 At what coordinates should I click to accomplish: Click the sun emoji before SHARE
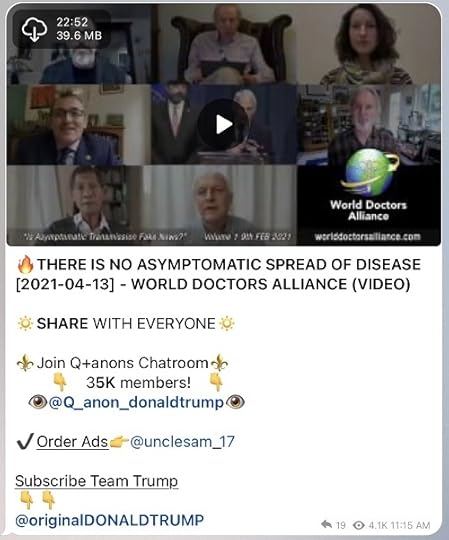[x=25, y=324]
